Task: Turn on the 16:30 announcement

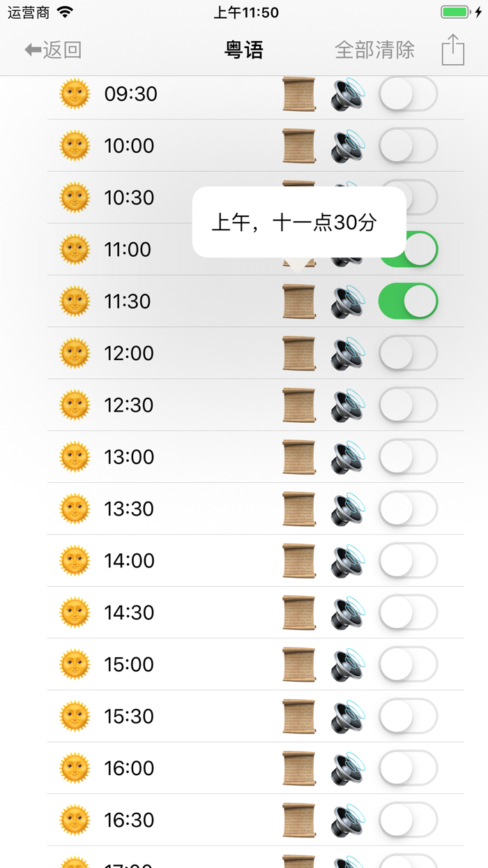Action: (x=408, y=819)
